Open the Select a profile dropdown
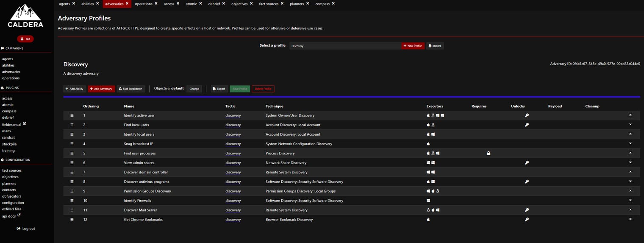Screen dimensions: 644x243 point(345,46)
